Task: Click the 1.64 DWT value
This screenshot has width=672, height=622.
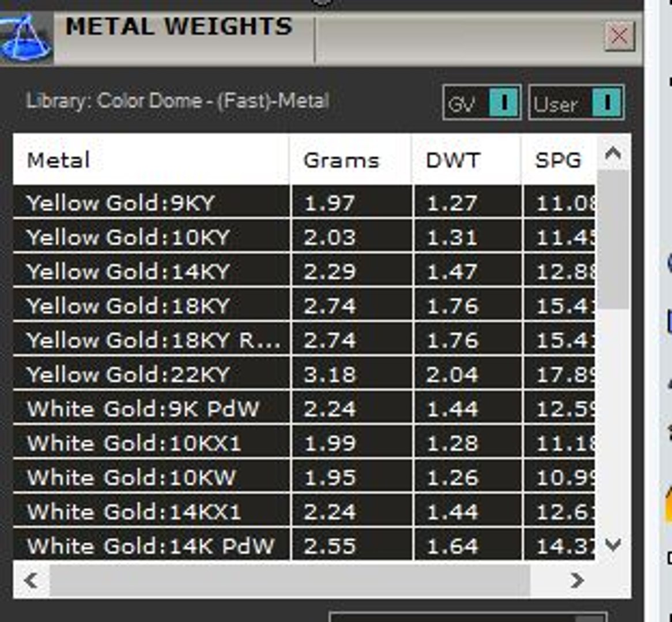Action: tap(452, 546)
